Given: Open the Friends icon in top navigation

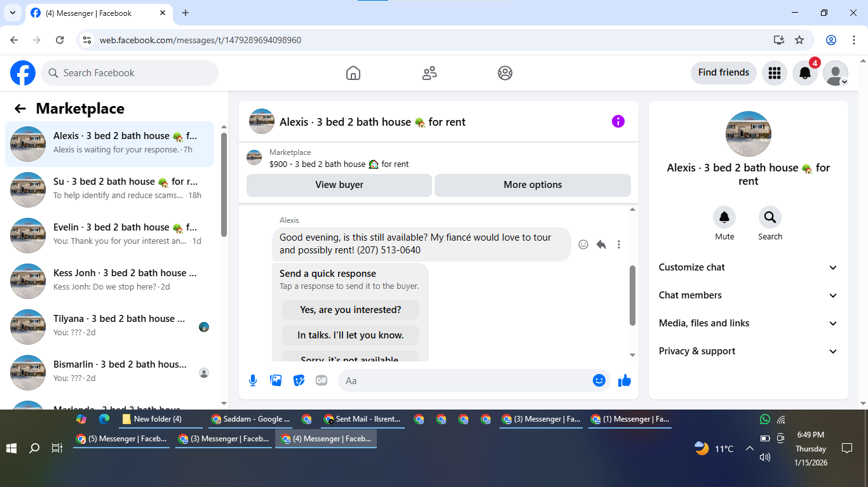Looking at the screenshot, I should [x=430, y=73].
